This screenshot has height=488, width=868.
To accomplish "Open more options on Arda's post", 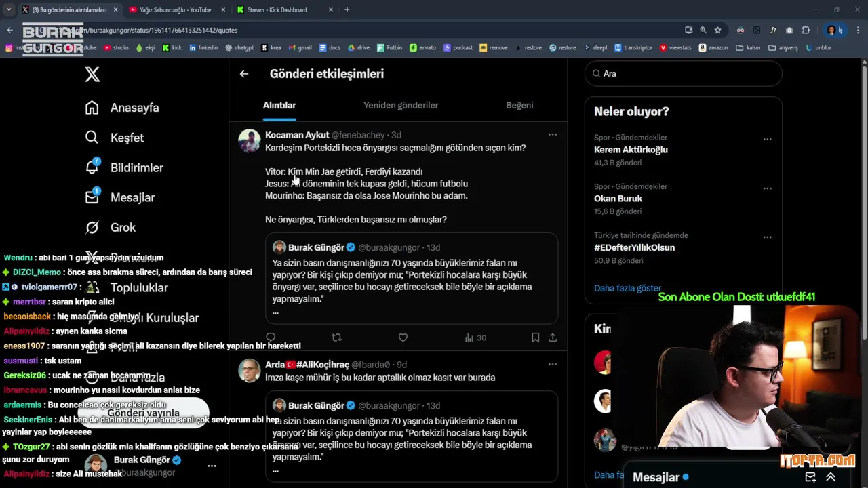I will pyautogui.click(x=553, y=364).
